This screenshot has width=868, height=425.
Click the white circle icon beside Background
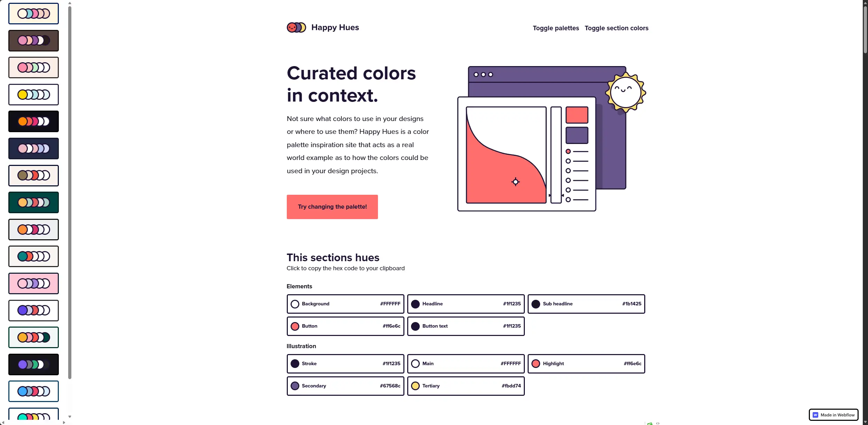(295, 304)
